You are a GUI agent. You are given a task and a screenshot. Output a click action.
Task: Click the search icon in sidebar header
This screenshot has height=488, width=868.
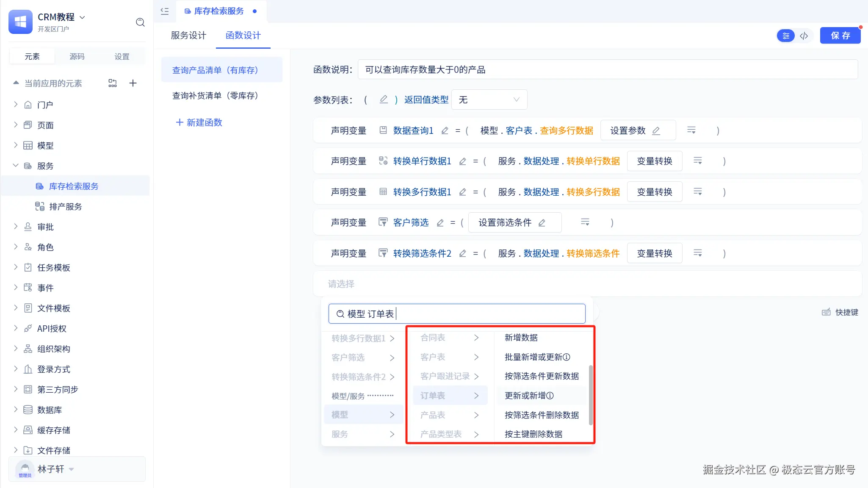[x=140, y=22]
